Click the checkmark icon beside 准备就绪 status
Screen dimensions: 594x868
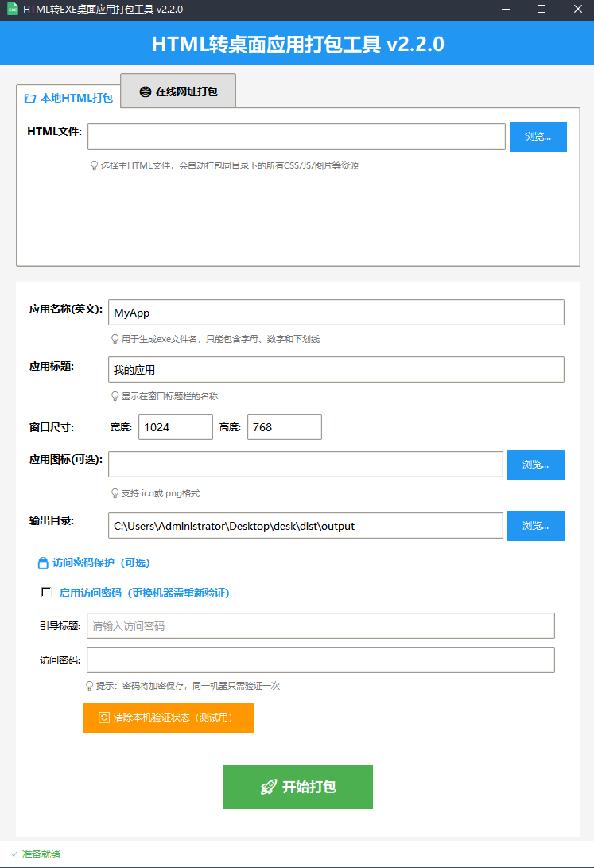pos(14,854)
